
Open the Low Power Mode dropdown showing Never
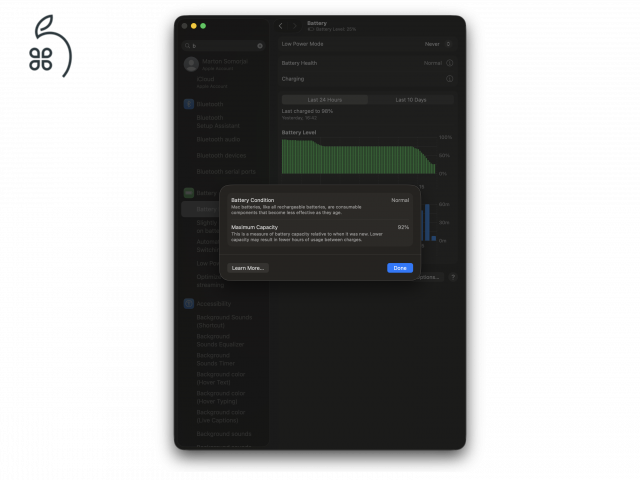tap(438, 44)
